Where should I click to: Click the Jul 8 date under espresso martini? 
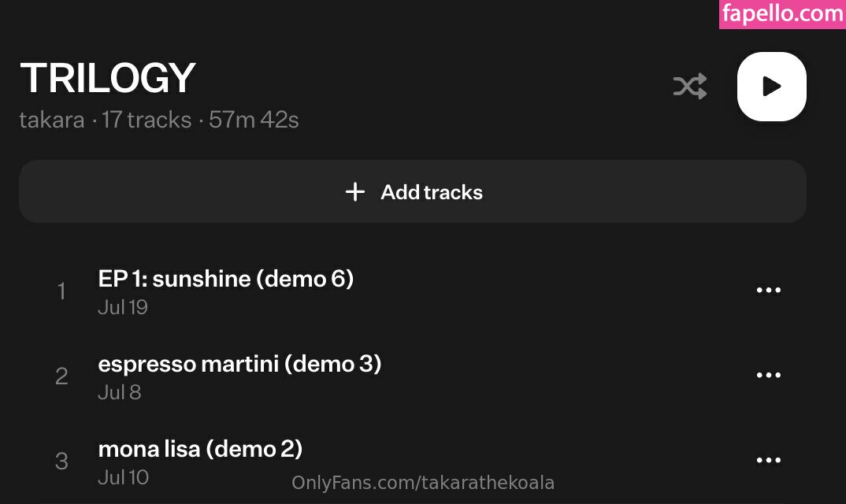(x=120, y=392)
